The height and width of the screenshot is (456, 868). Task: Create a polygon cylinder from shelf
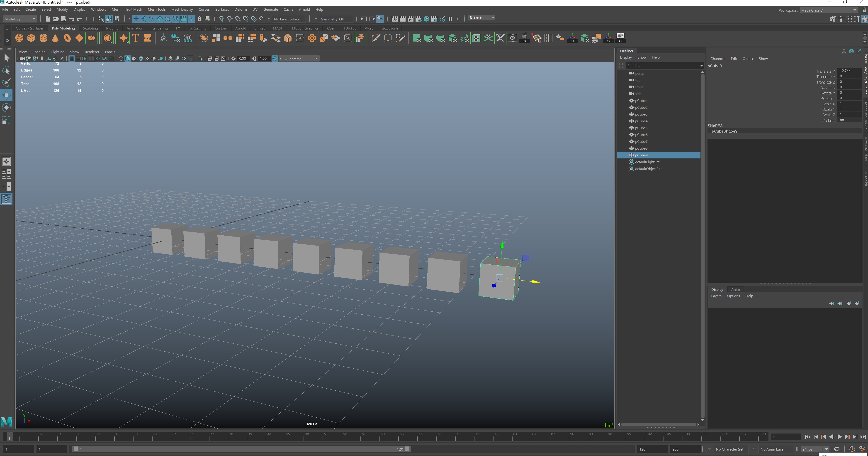pos(43,38)
